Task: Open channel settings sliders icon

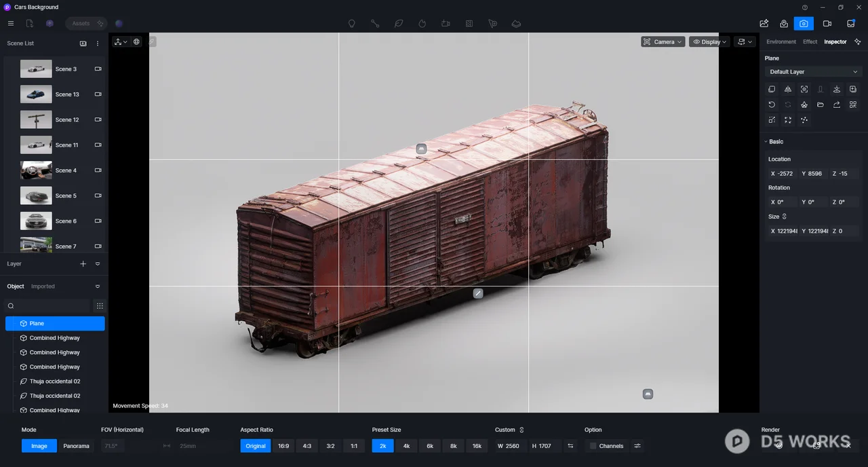Action: point(637,446)
